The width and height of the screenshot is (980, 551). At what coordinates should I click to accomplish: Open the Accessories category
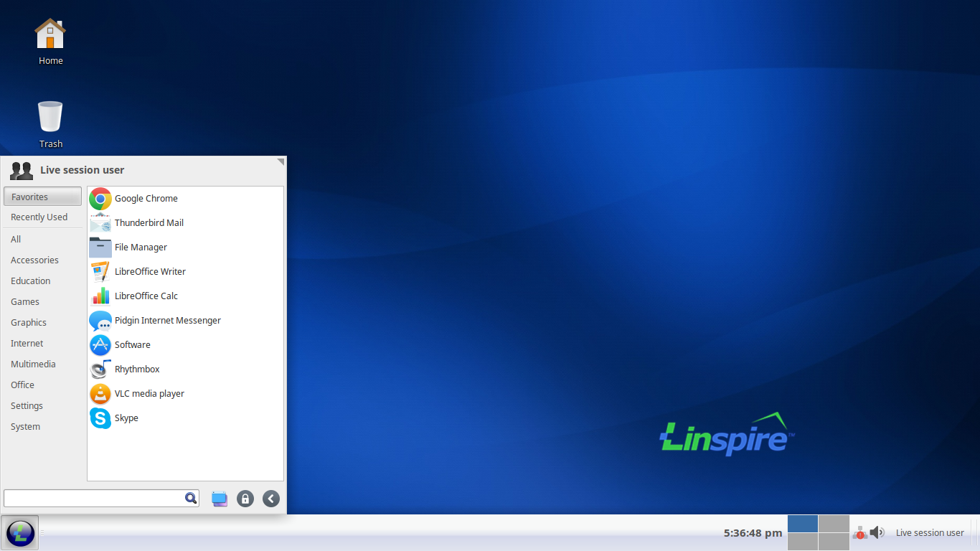42,260
